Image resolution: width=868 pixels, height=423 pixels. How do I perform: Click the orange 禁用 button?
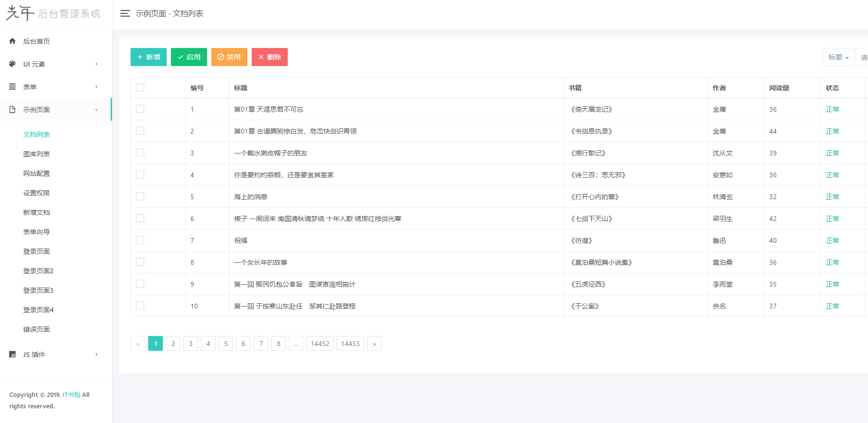tap(229, 57)
